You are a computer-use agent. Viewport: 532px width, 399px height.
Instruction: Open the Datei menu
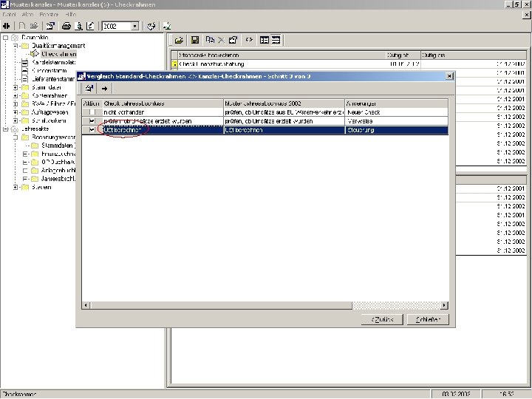pos(9,15)
